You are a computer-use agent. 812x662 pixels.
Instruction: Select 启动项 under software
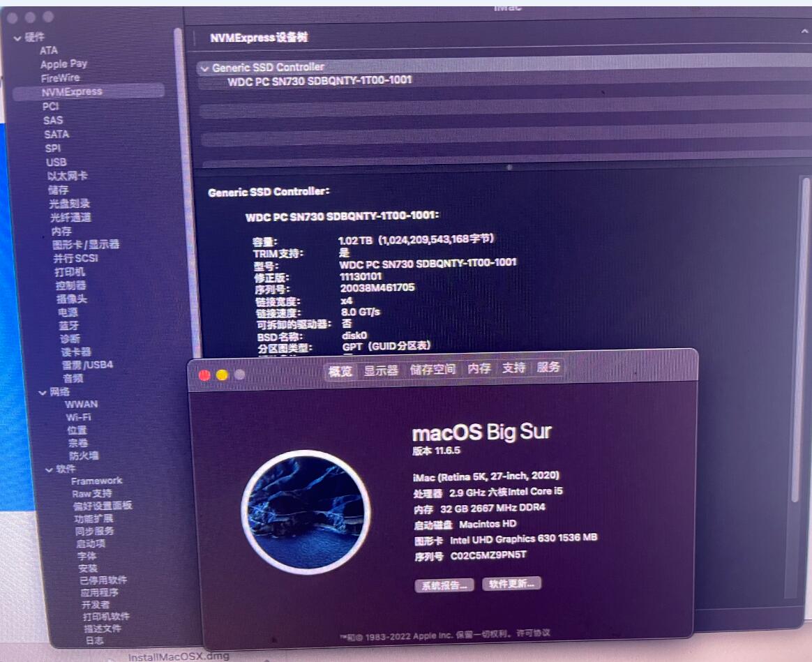(91, 544)
